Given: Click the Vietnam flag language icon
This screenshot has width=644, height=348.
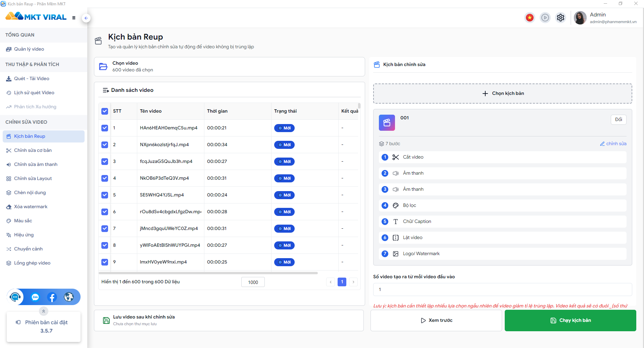Looking at the screenshot, I should 530,17.
